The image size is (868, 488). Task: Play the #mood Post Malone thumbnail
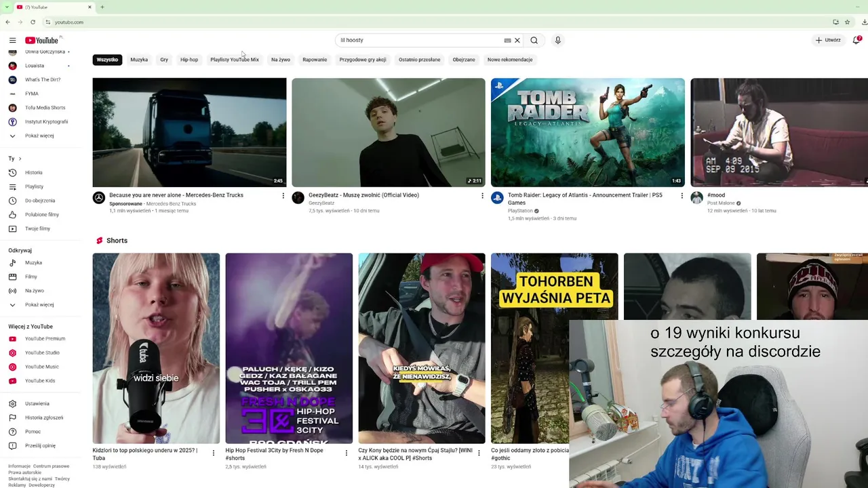click(779, 132)
